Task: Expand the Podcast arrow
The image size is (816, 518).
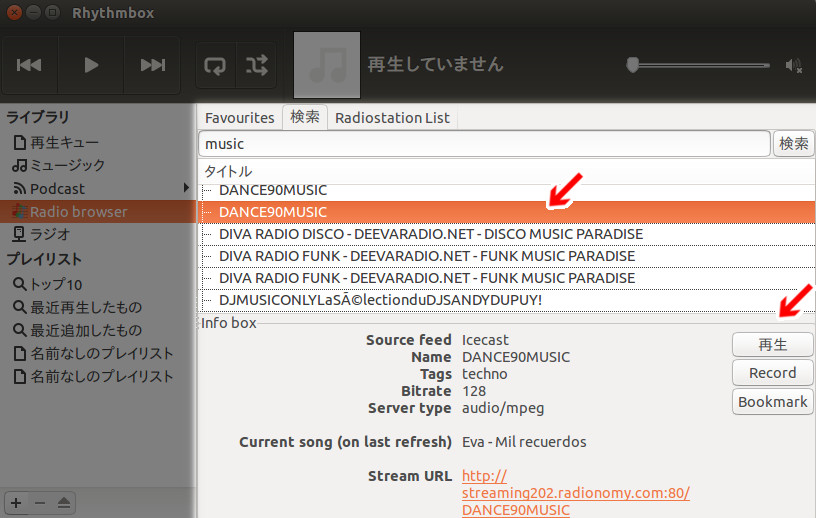Action: coord(186,188)
